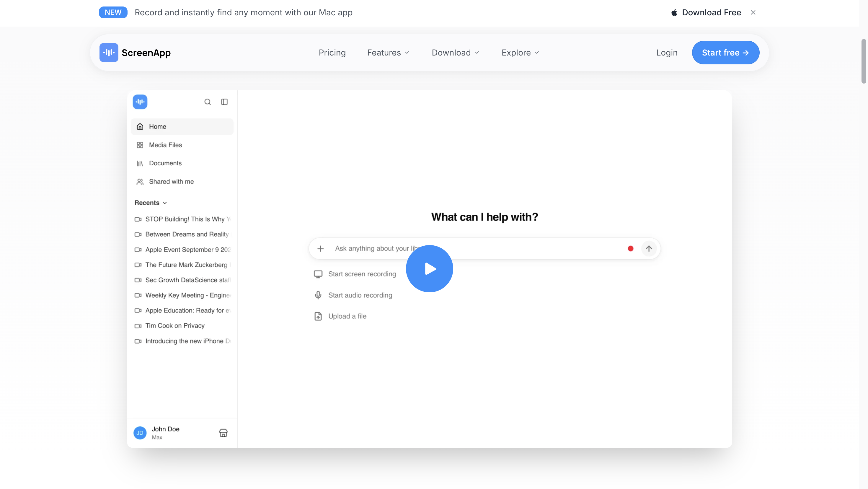Expand the Explore dropdown menu
Viewport: 868px width, 489px height.
tap(520, 53)
